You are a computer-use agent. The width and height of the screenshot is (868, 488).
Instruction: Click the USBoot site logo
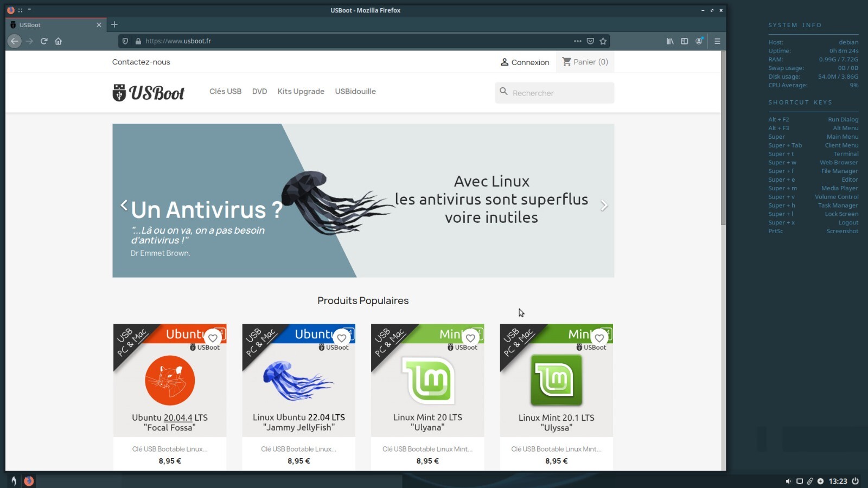click(x=148, y=93)
